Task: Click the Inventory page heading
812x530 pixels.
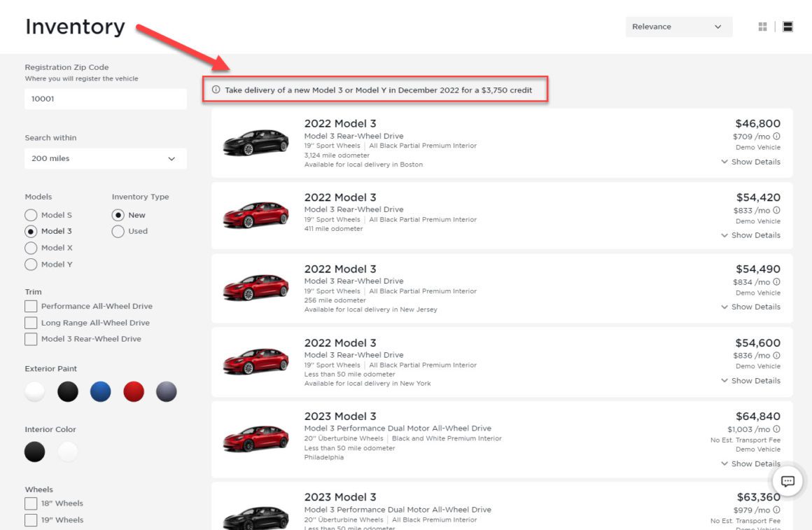Action: (x=75, y=27)
